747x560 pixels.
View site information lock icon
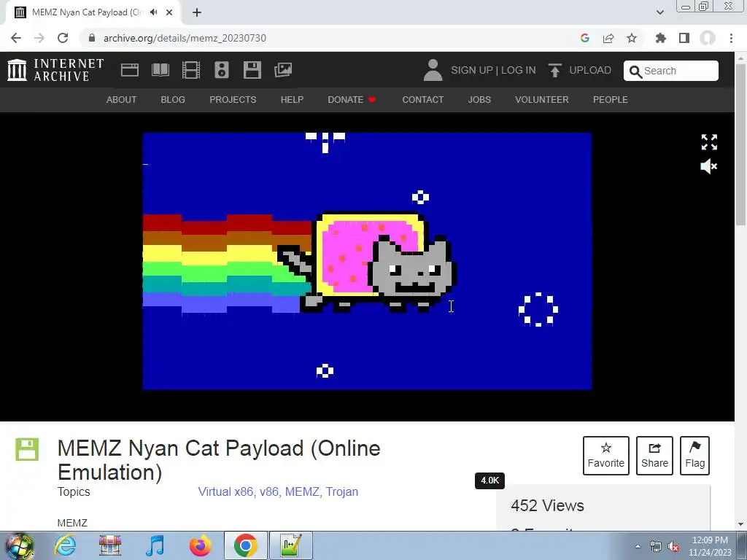[92, 38]
